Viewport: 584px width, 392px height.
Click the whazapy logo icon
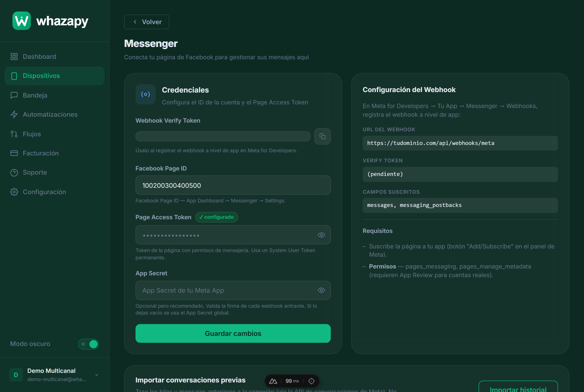tap(21, 21)
